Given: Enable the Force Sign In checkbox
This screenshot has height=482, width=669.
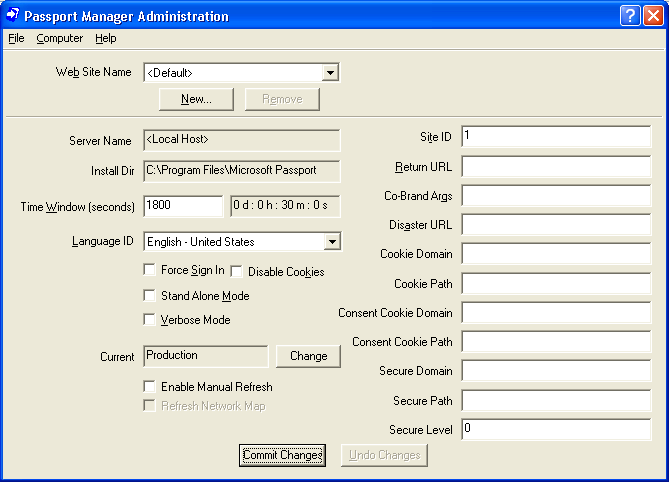Looking at the screenshot, I should pos(149,270).
